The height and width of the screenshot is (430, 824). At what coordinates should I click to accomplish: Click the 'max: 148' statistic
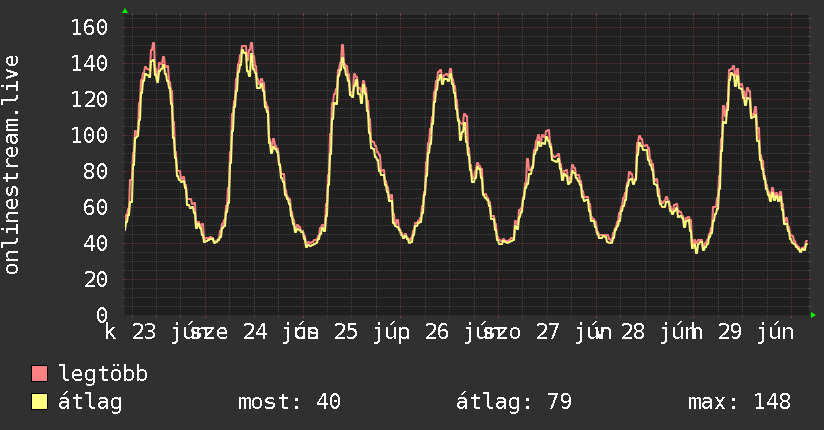(x=739, y=402)
